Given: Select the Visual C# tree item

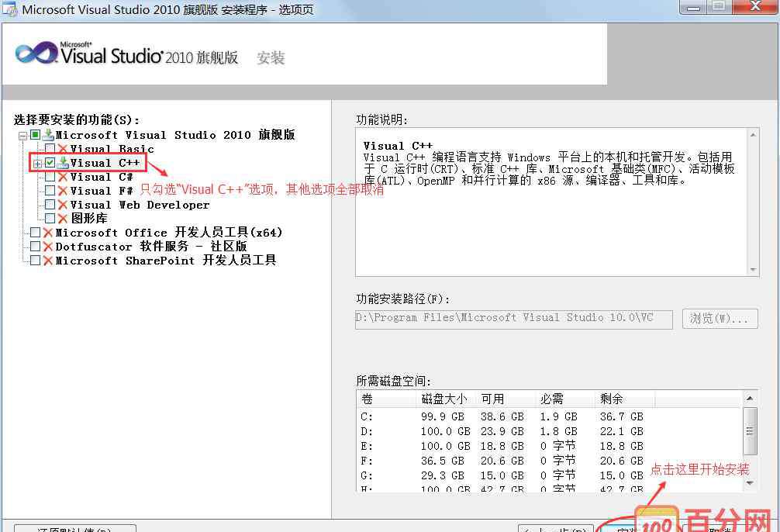Looking at the screenshot, I should tap(102, 177).
